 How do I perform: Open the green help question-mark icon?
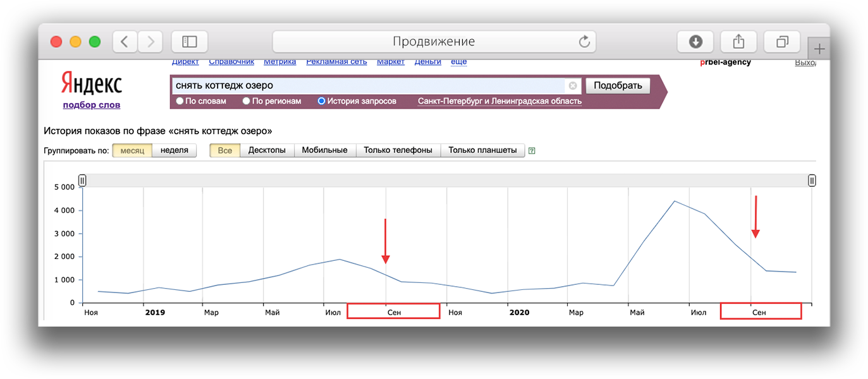532,150
